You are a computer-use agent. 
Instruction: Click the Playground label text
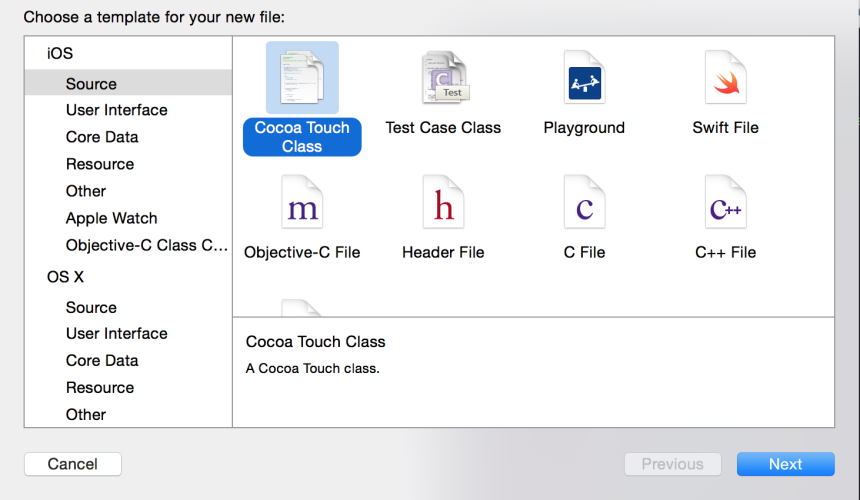click(x=584, y=128)
